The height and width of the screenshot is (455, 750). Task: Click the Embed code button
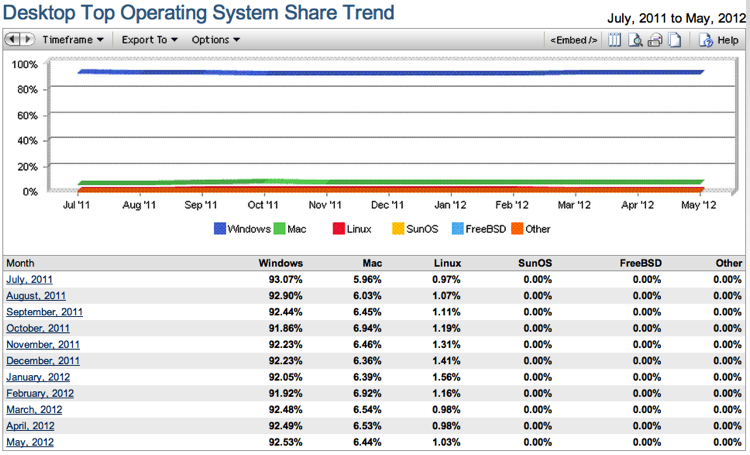574,40
